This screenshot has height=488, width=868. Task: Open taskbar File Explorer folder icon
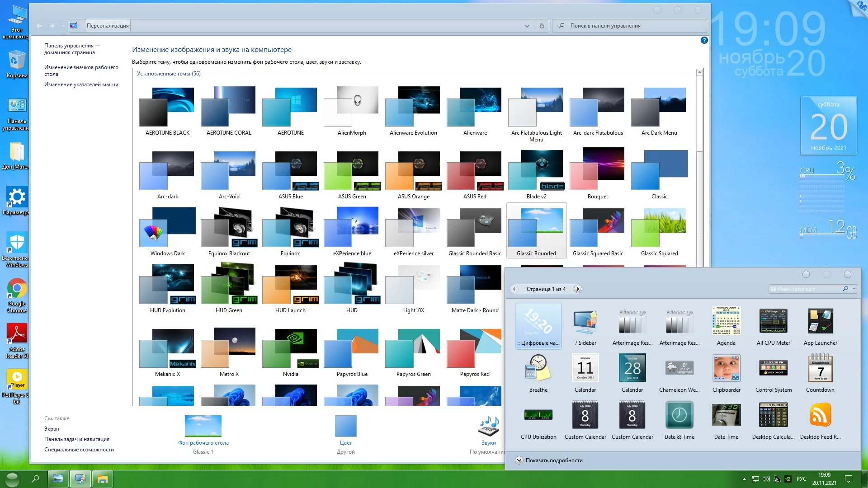pos(103,479)
